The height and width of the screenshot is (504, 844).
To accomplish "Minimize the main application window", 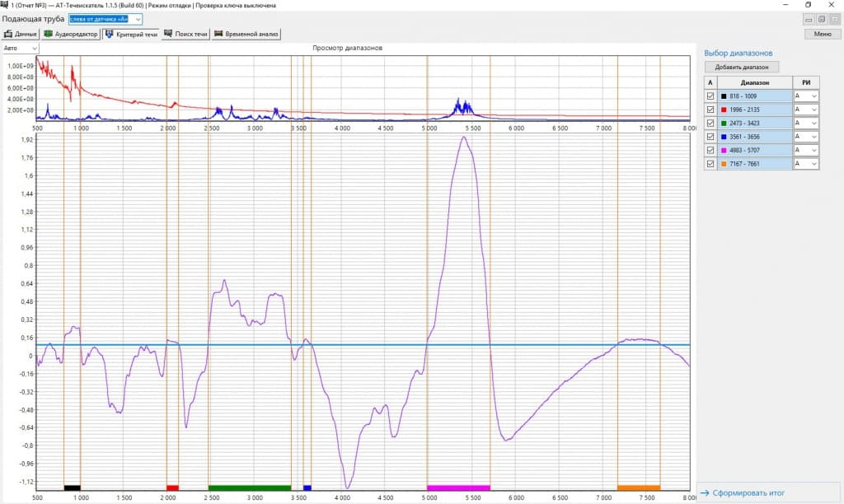I will [785, 5].
